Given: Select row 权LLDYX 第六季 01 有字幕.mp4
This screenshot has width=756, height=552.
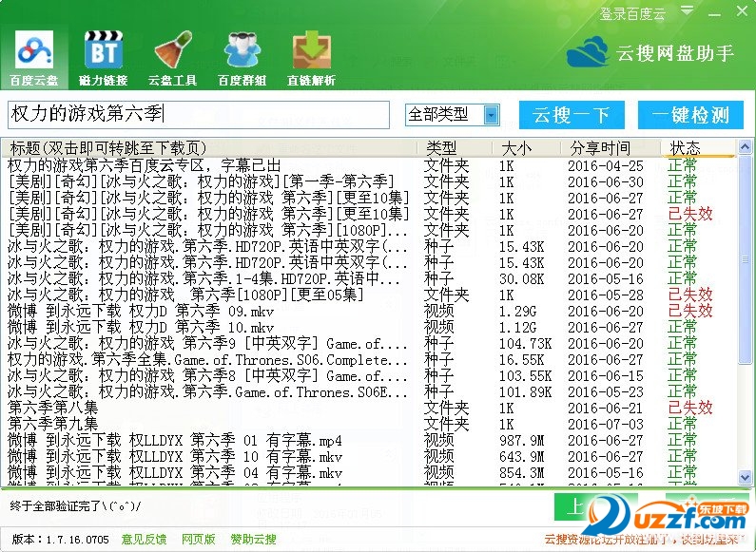Looking at the screenshot, I should tap(369, 440).
